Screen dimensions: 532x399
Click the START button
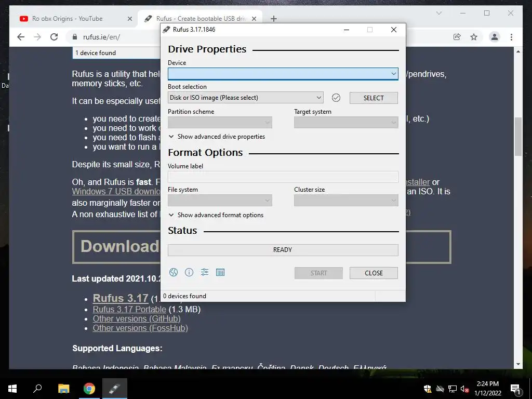(318, 273)
